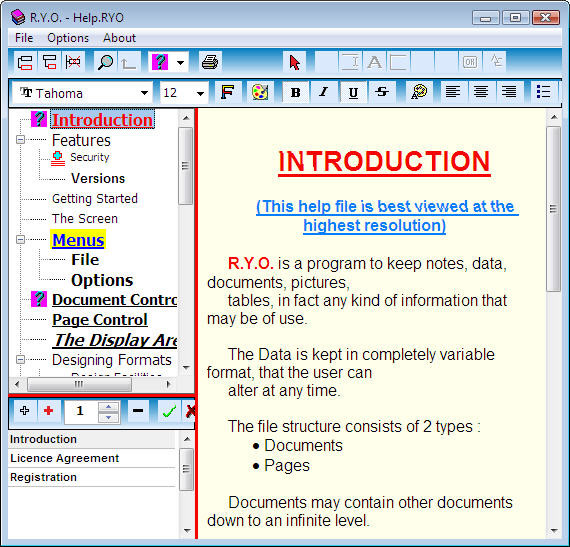
Task: Click the greyed letter A label tool
Action: tap(374, 62)
